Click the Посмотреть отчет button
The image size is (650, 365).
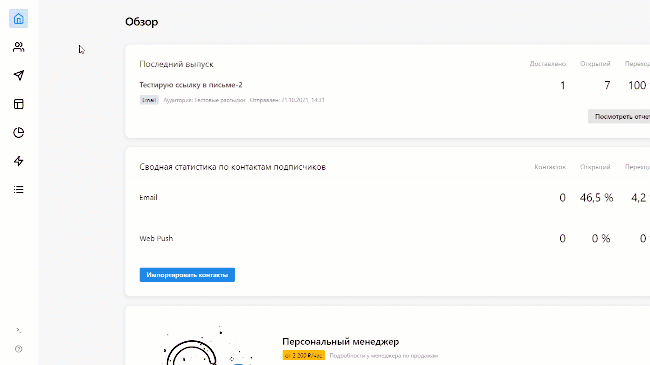(x=619, y=117)
